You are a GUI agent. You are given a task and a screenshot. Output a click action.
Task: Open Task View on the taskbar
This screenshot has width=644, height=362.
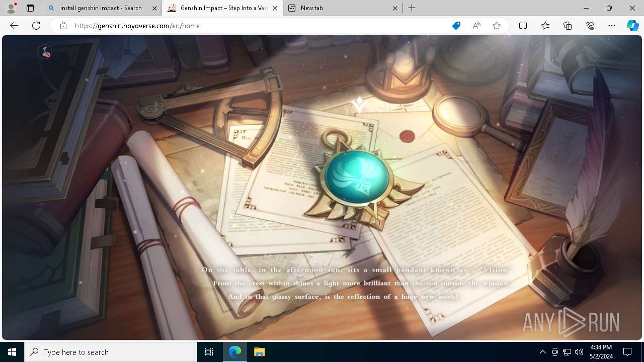209,352
